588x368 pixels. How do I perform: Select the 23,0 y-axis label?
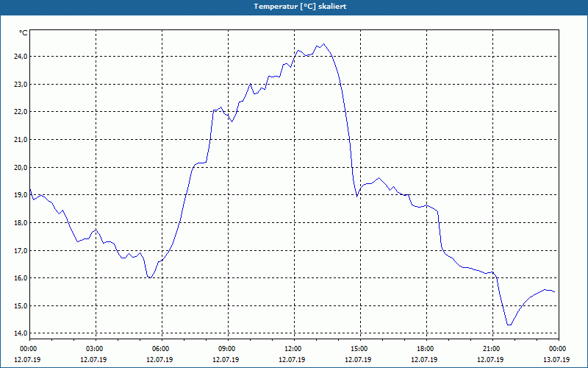pos(21,84)
